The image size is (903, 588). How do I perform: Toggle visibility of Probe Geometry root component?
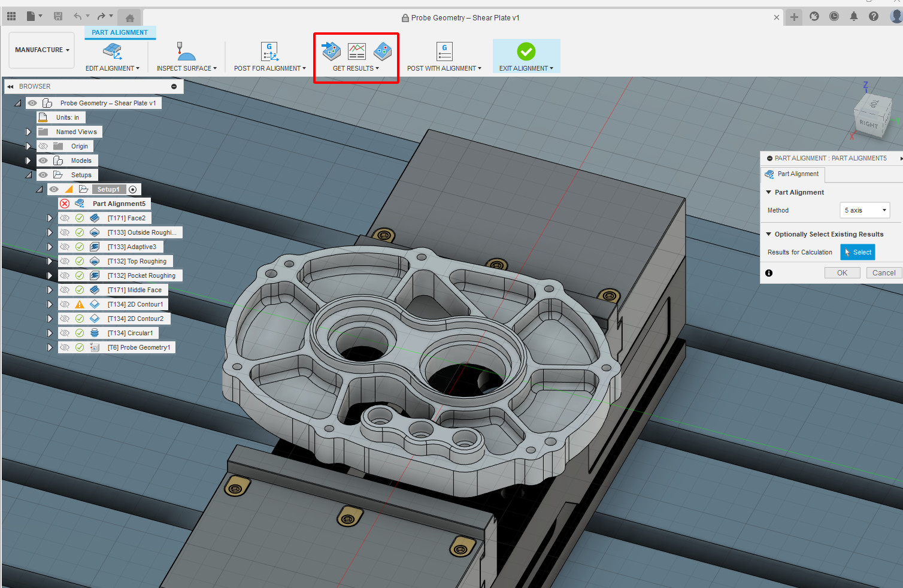click(x=32, y=103)
